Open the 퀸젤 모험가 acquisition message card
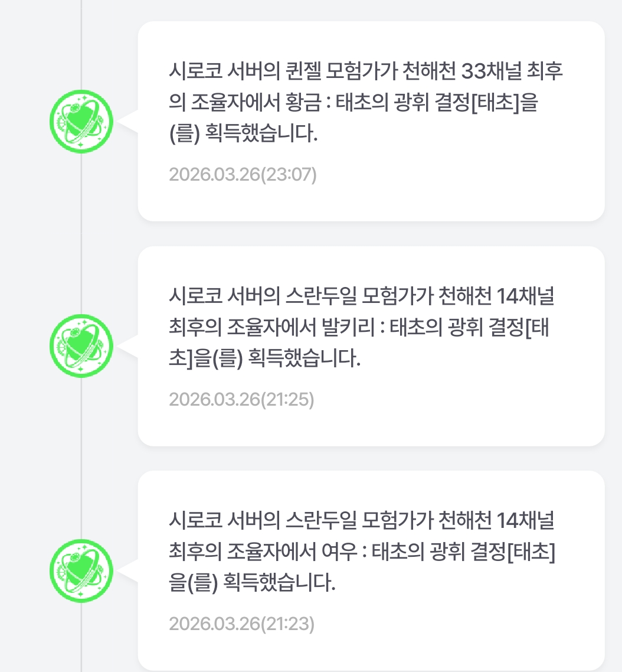622x672 pixels. coord(371,121)
